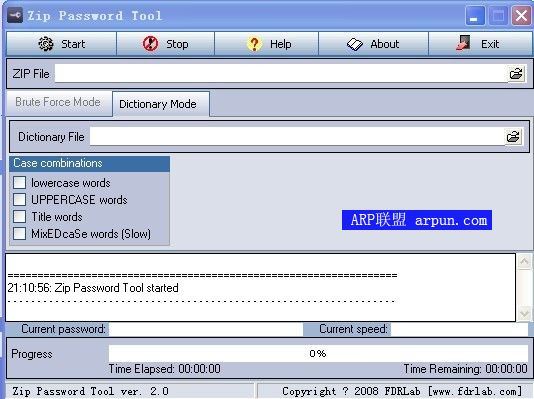Click the FDRLab copyright status text

402,392
